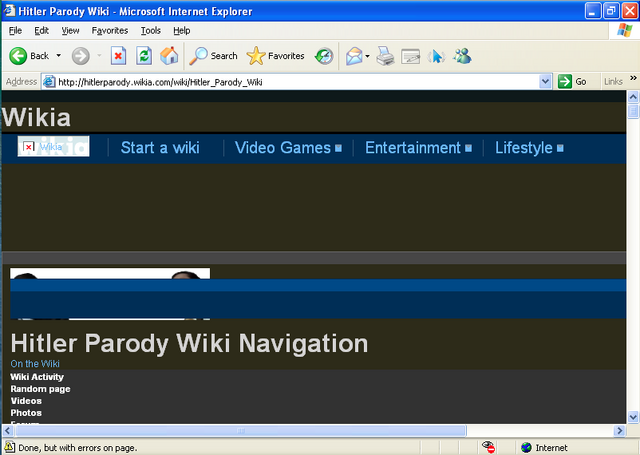Click the page icon beside the address URL
The image size is (640, 455).
pyautogui.click(x=49, y=82)
